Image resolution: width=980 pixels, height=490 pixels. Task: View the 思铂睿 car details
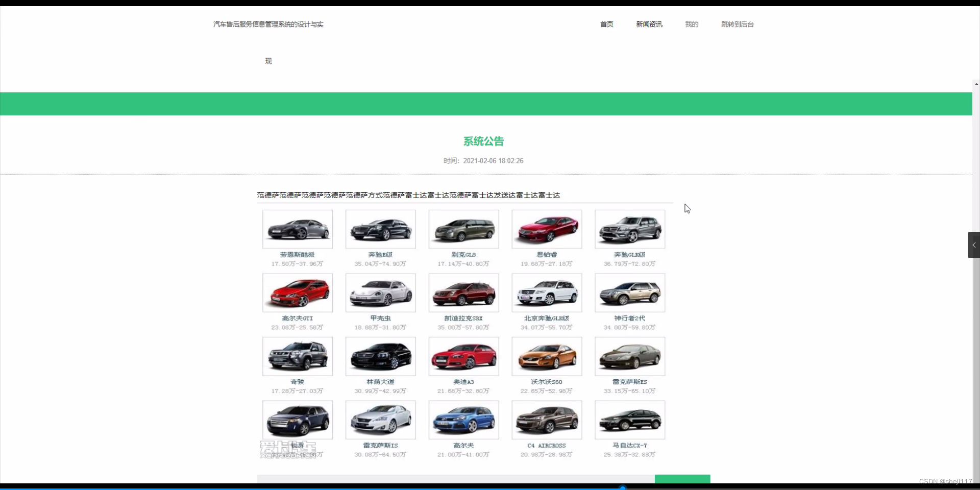[547, 229]
